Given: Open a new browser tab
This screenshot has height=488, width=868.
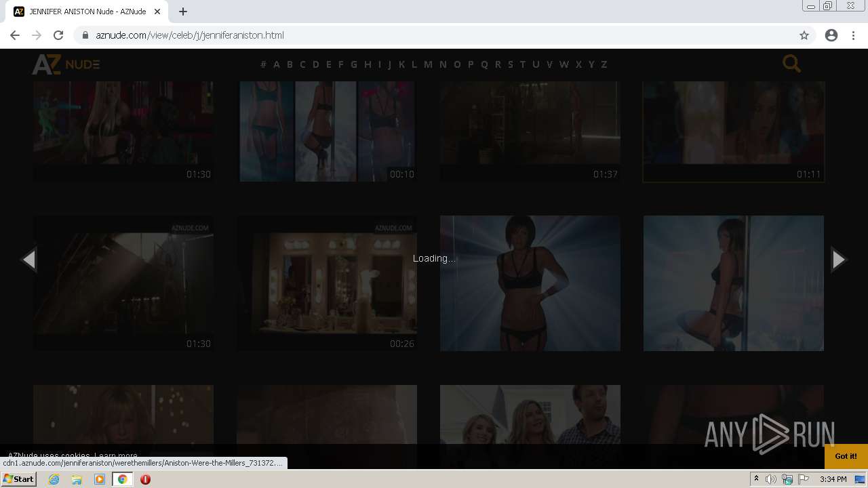Looking at the screenshot, I should coord(183,12).
